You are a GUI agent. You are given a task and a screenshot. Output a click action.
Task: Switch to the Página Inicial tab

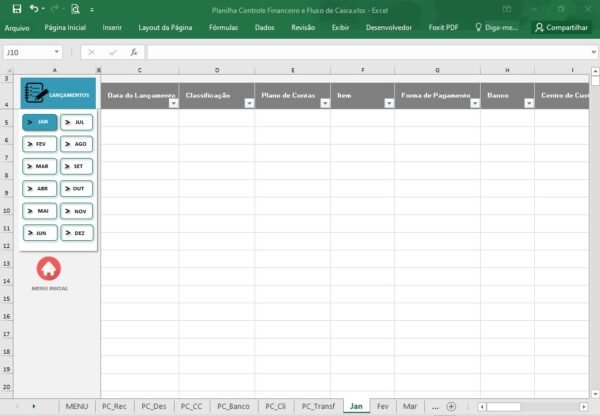point(65,28)
